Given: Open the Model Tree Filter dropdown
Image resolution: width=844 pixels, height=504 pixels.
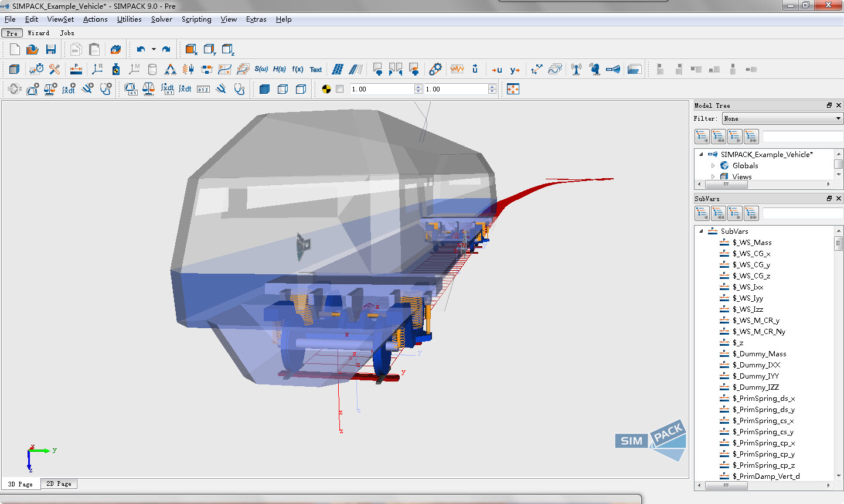Looking at the screenshot, I should pyautogui.click(x=782, y=118).
